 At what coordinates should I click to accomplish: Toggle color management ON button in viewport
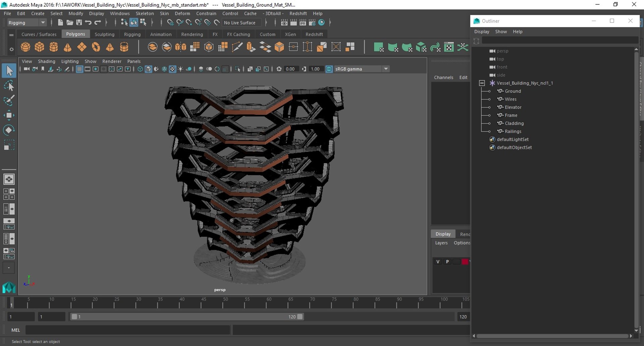[x=329, y=69]
